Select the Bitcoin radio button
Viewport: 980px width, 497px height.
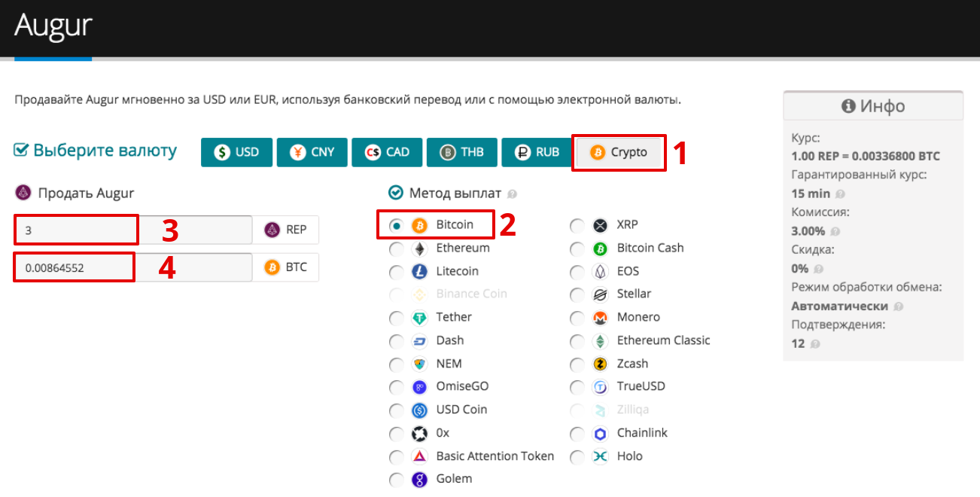396,225
